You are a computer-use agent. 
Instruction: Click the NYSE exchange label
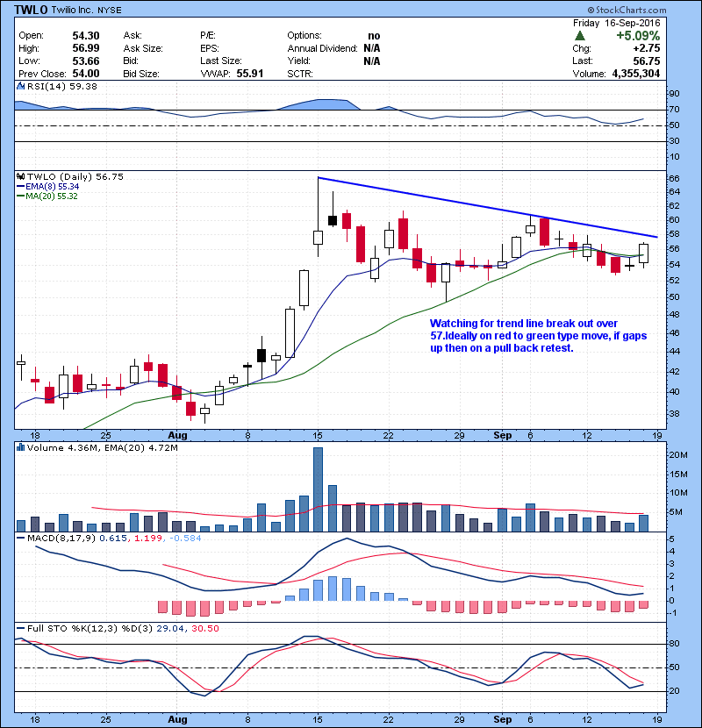click(x=109, y=10)
